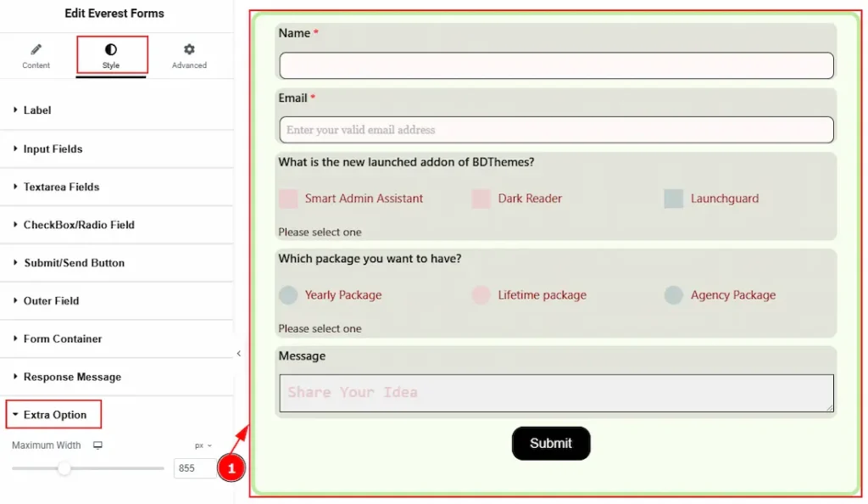Image resolution: width=868 pixels, height=504 pixels.
Task: Click the Content pencil icon
Action: [x=36, y=50]
